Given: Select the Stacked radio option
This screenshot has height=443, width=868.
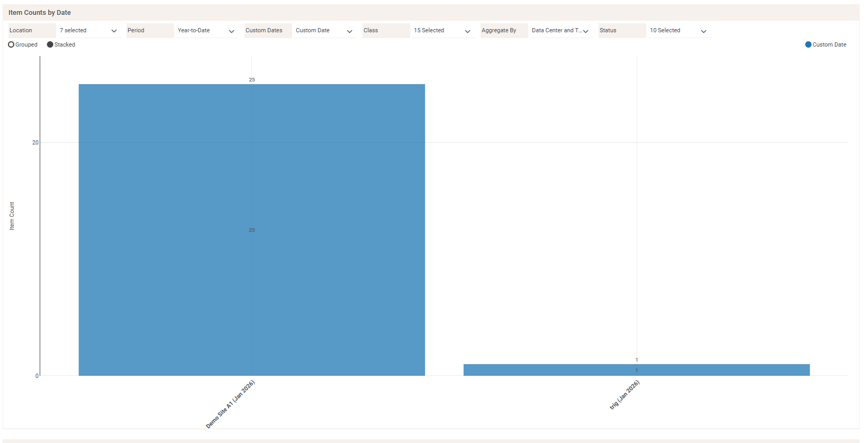Looking at the screenshot, I should pos(50,45).
